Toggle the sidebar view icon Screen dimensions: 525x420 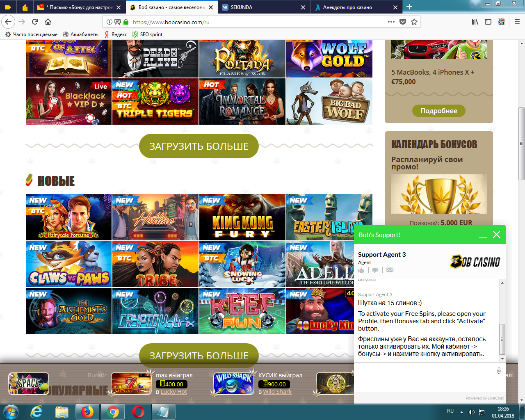(488, 22)
